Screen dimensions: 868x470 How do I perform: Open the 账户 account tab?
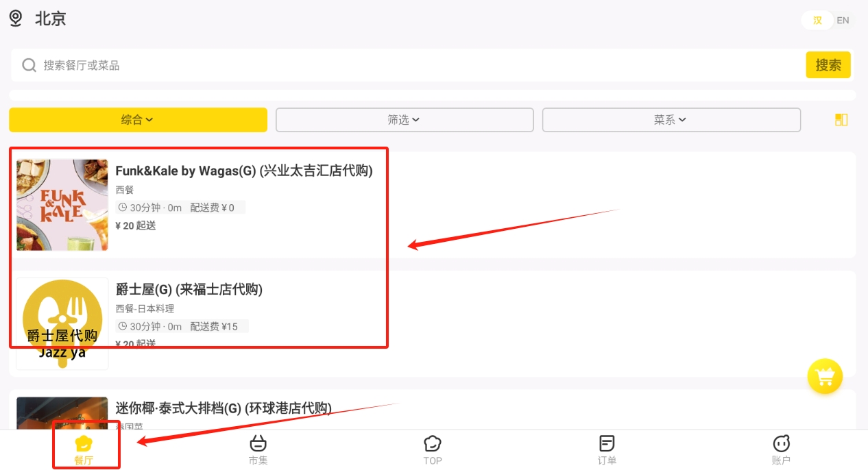click(x=781, y=449)
